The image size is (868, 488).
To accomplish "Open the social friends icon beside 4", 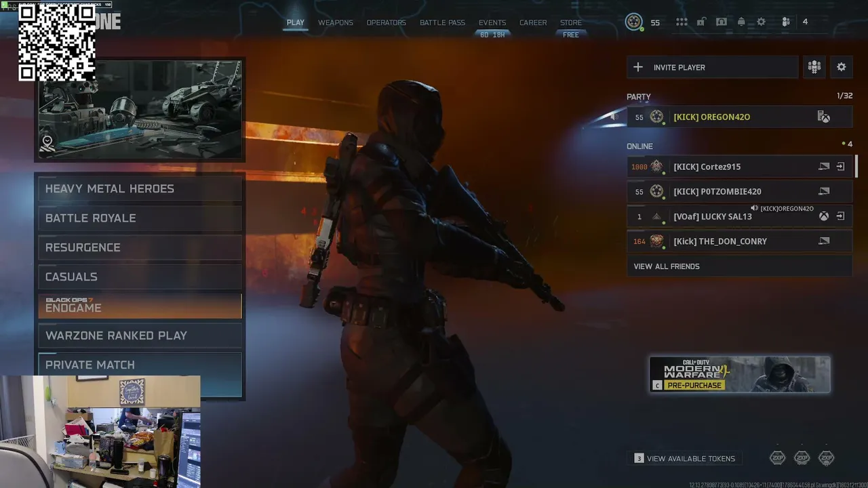I will coord(786,22).
